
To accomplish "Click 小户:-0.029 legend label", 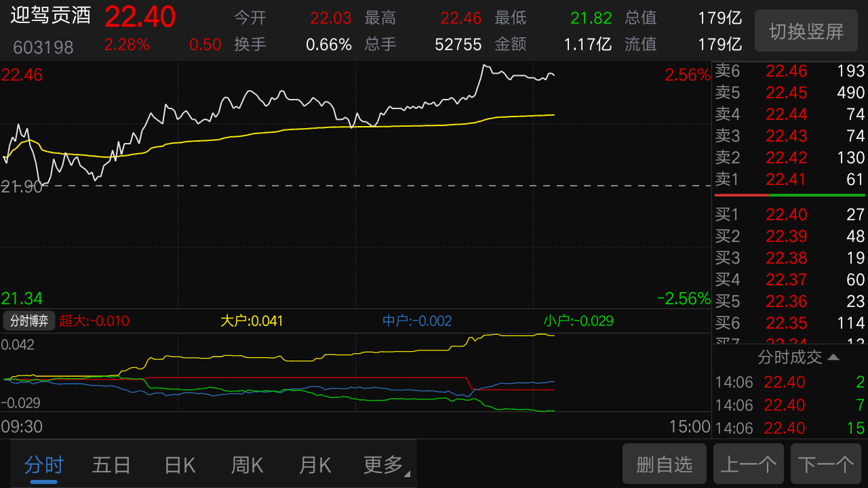I will 578,321.
